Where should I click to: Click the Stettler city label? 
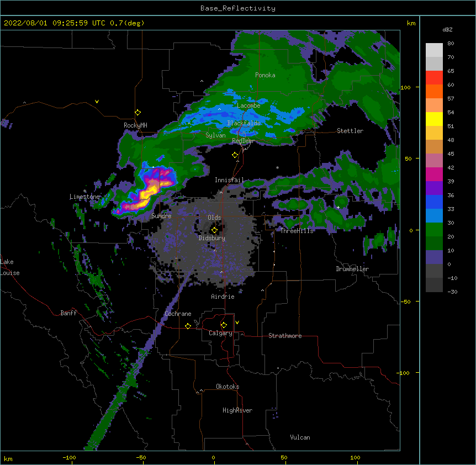(350, 131)
